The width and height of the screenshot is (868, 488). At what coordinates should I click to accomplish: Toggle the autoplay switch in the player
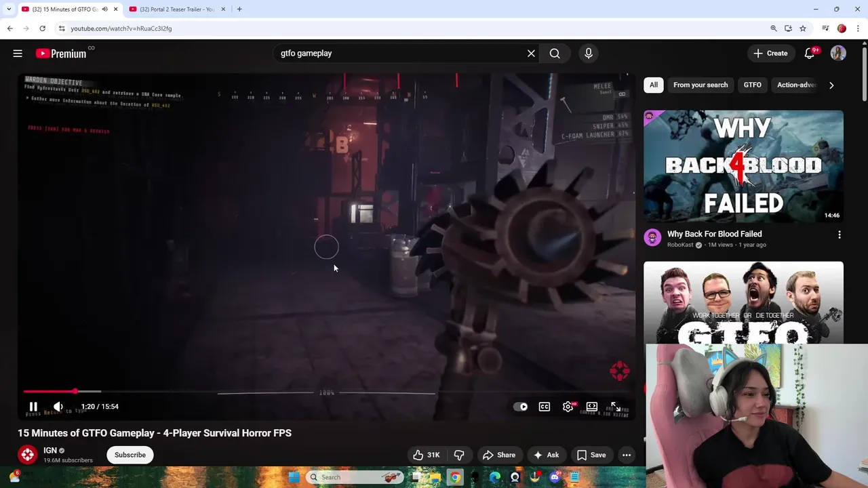coord(520,407)
